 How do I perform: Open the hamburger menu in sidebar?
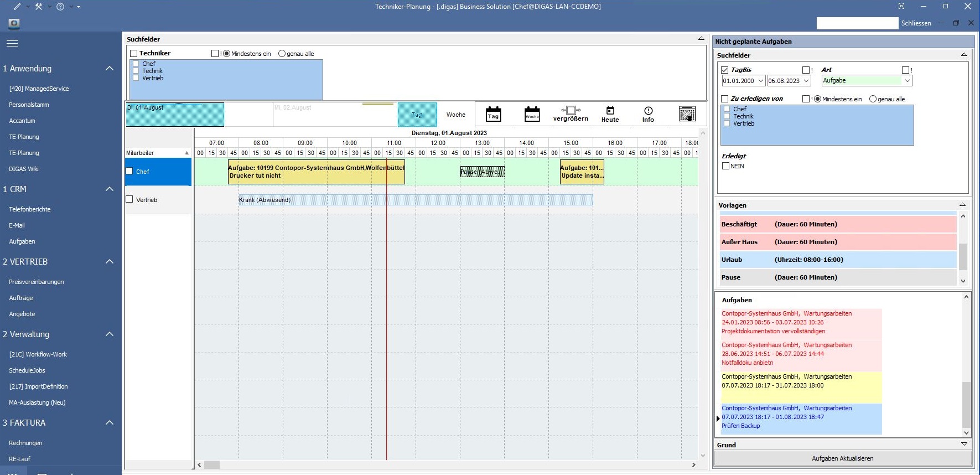pos(12,43)
